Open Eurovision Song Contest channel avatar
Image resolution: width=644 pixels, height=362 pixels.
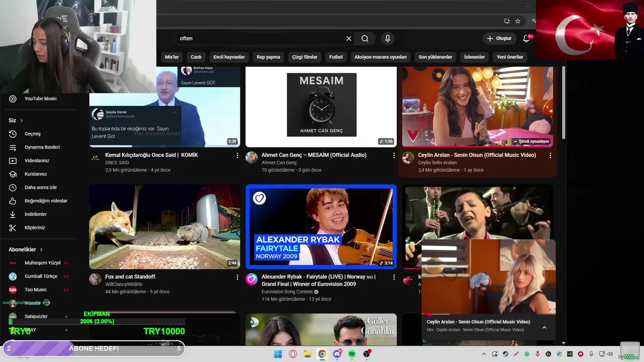[252, 279]
